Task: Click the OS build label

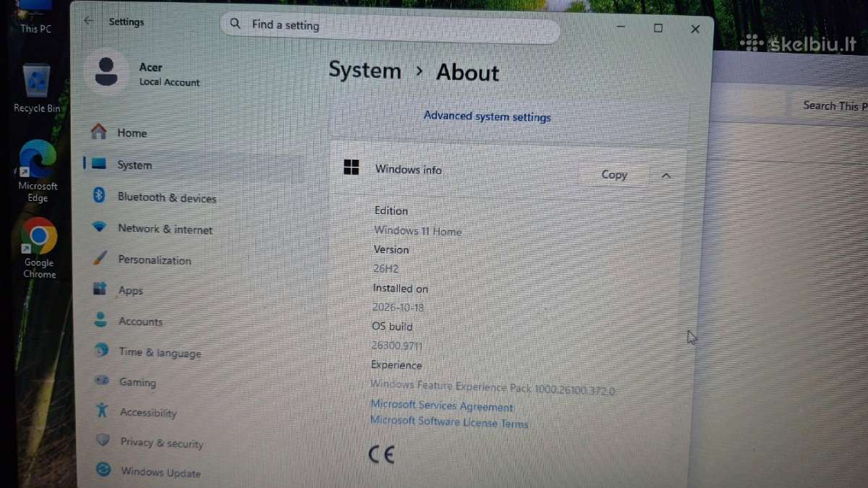Action: (x=392, y=327)
